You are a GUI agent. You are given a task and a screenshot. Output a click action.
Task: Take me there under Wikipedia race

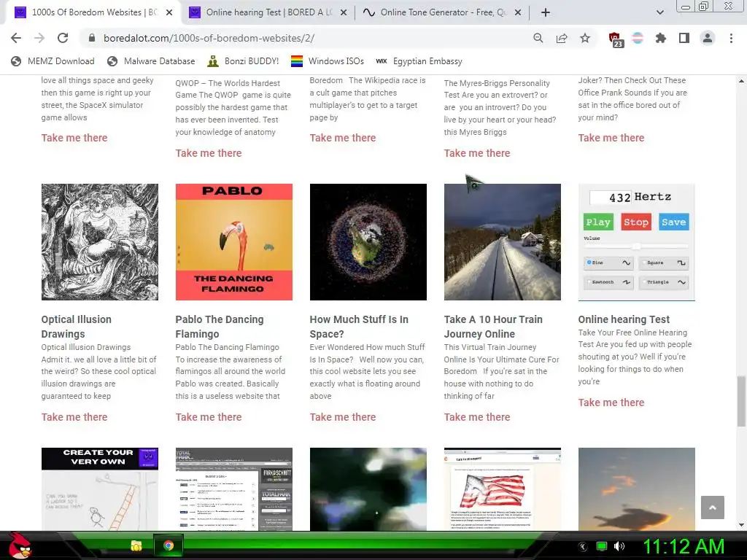coord(343,138)
